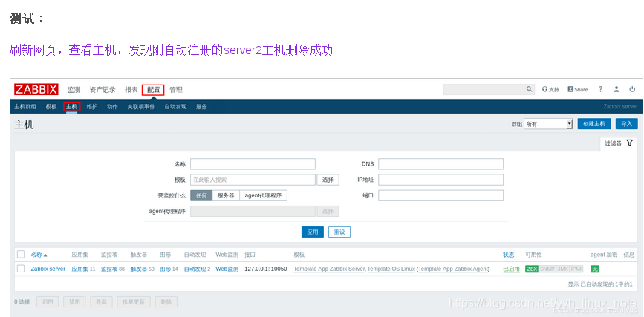
Task: Open the Zabbix server host link
Action: pos(48,269)
